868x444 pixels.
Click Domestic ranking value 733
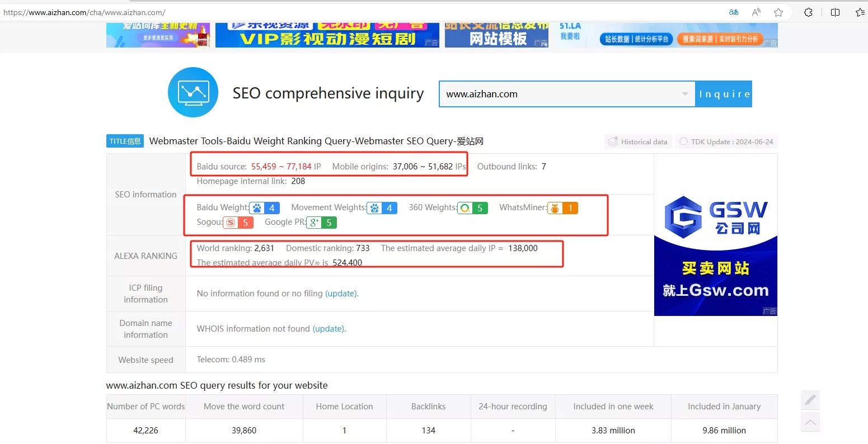click(x=363, y=248)
